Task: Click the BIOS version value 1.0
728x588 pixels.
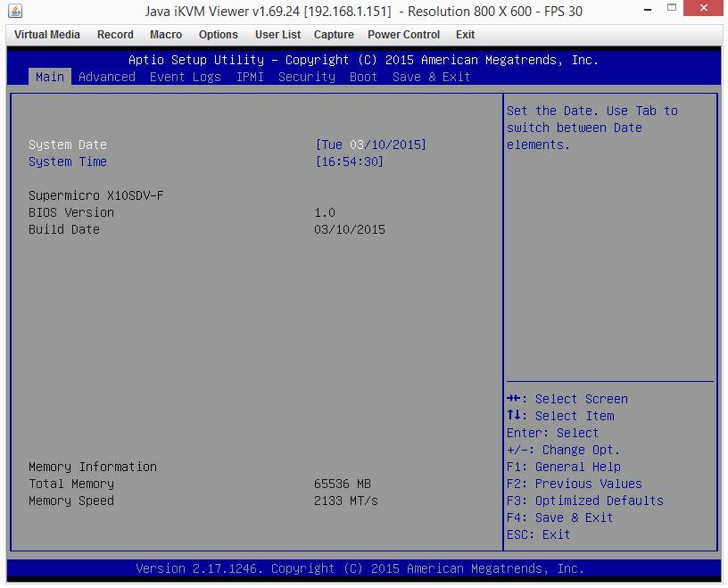Action: [x=325, y=212]
